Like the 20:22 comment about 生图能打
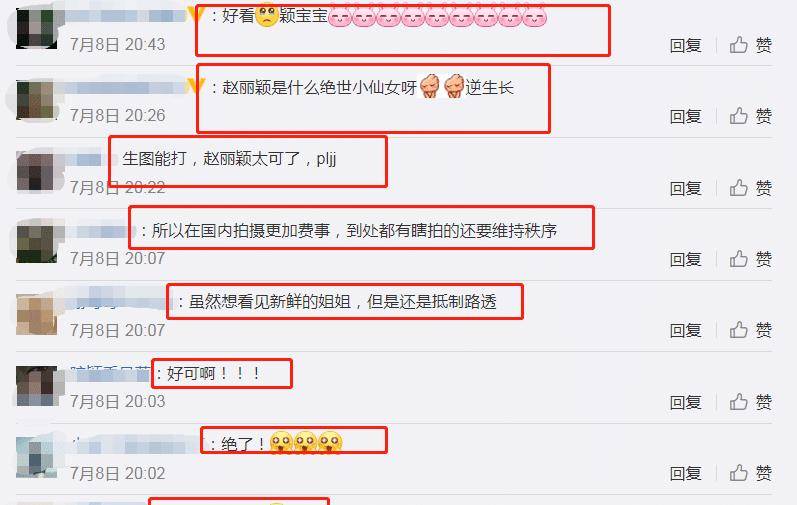Image resolution: width=797 pixels, height=505 pixels. click(x=739, y=188)
